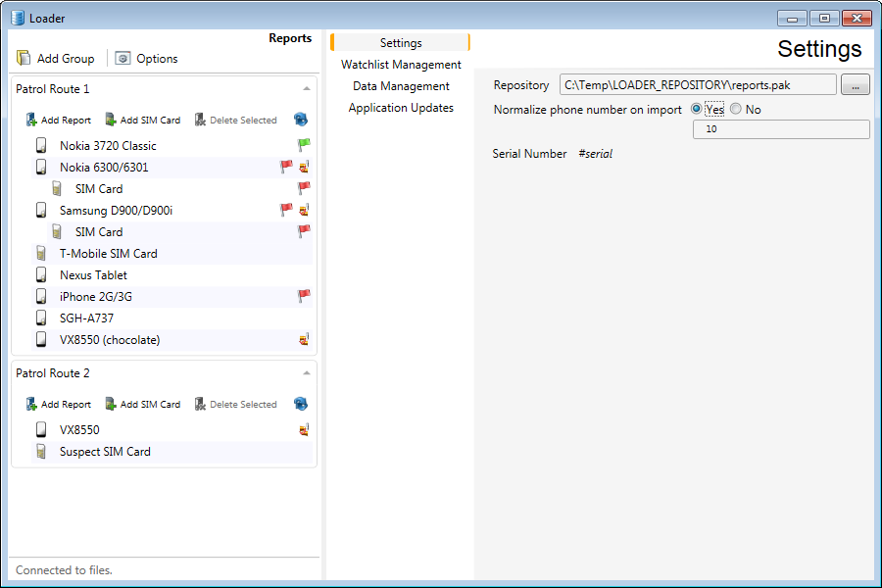Maximize the Loader window
Viewport: 882px width, 588px height.
point(824,19)
